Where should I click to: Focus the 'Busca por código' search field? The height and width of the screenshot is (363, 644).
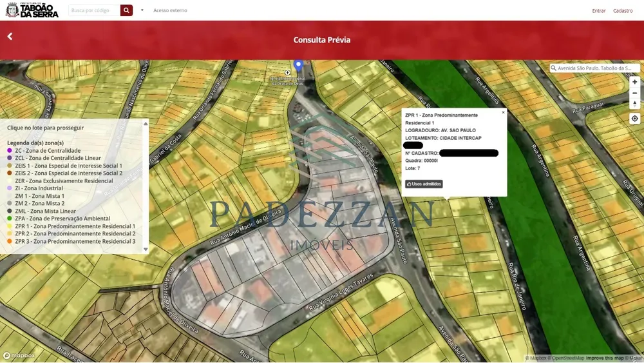point(95,10)
